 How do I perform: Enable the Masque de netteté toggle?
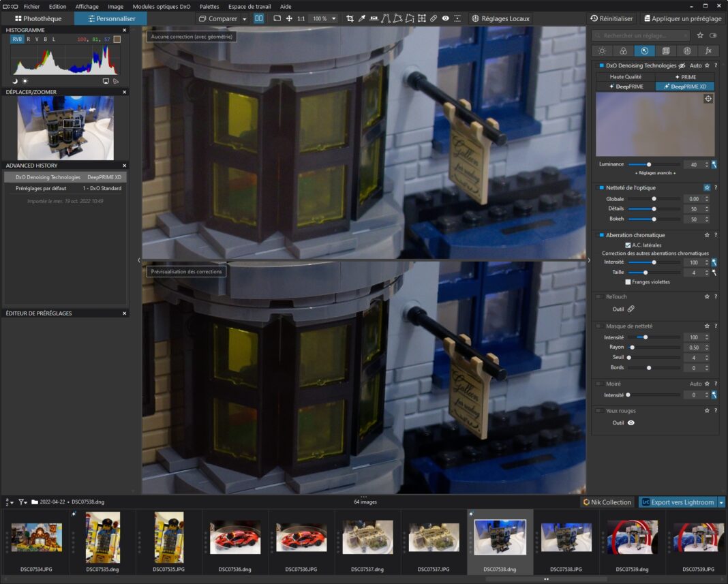click(x=600, y=326)
